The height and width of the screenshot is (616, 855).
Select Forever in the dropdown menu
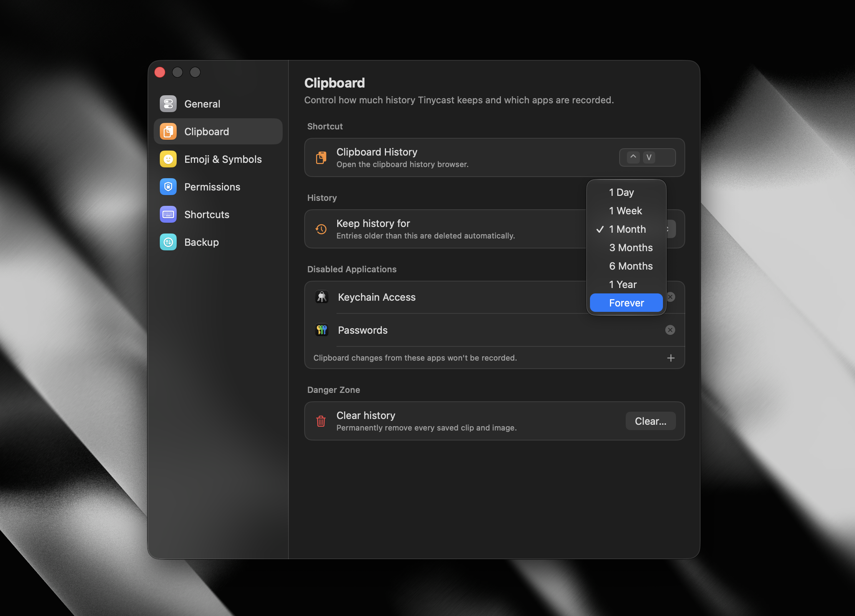coord(626,303)
